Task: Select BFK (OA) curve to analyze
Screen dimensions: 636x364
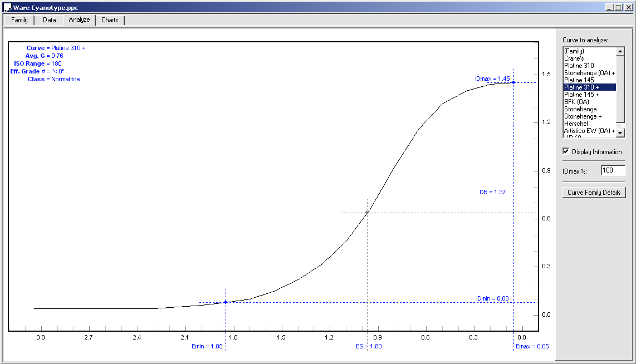Action: click(x=576, y=102)
